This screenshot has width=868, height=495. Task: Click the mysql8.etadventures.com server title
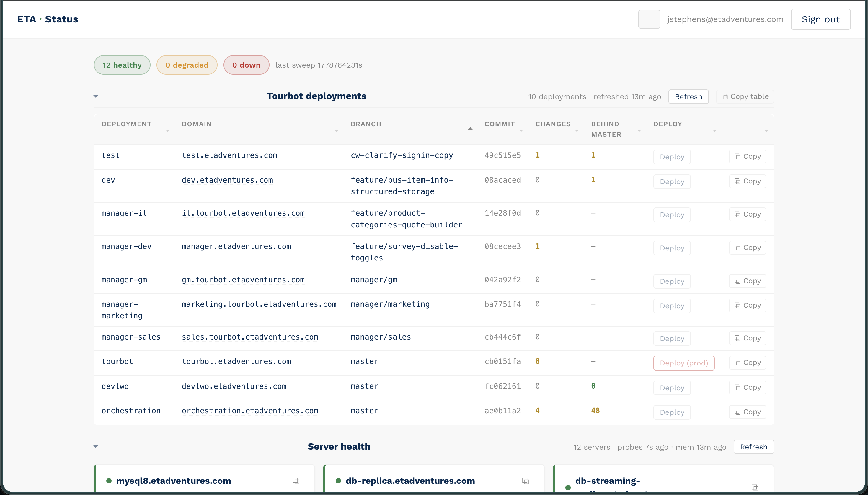[x=174, y=481]
